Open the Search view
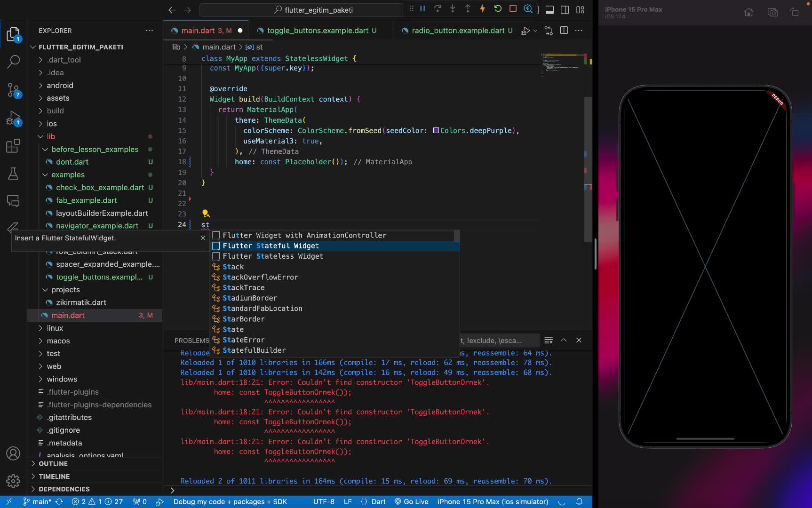The image size is (812, 508). 13,61
